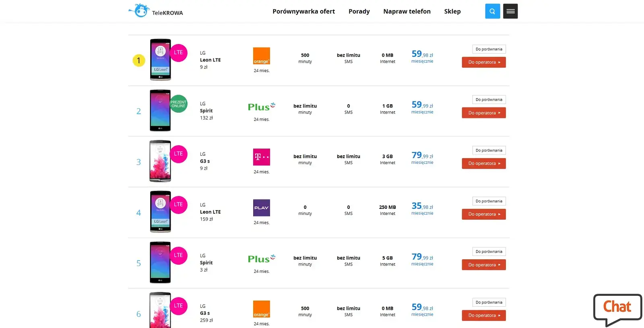Open the hamburger menu icon
644x328 pixels.
(x=510, y=11)
